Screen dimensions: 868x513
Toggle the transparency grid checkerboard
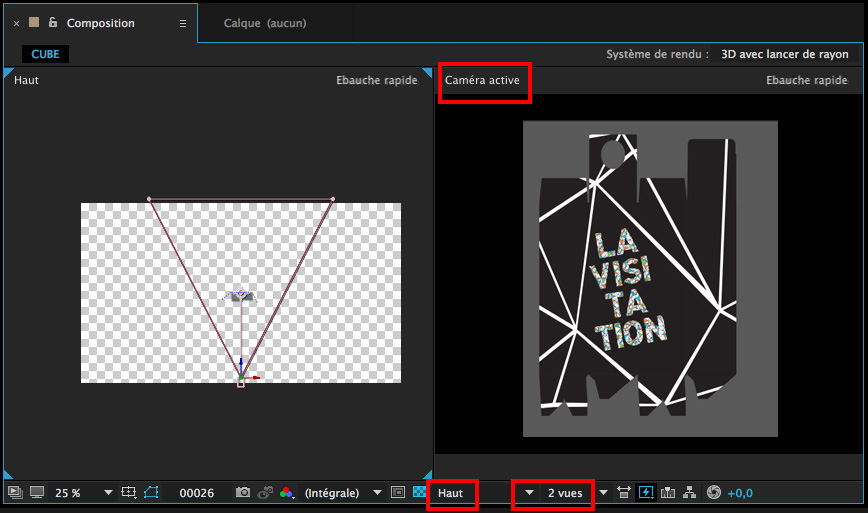(x=419, y=493)
